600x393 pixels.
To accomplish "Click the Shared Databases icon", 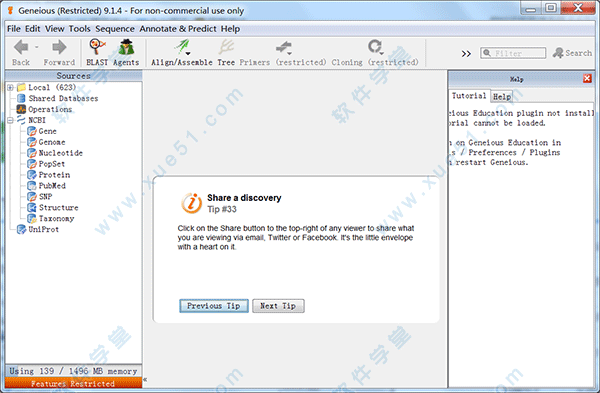I will click(x=21, y=98).
